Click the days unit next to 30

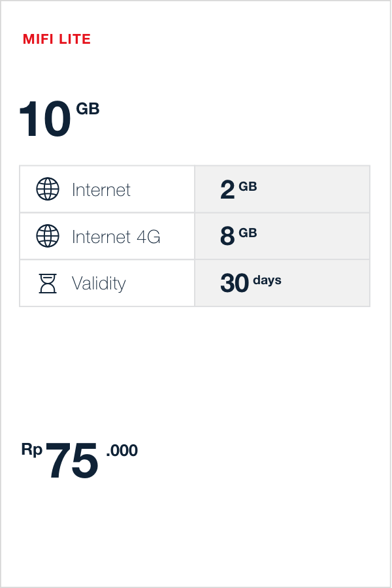point(267,280)
